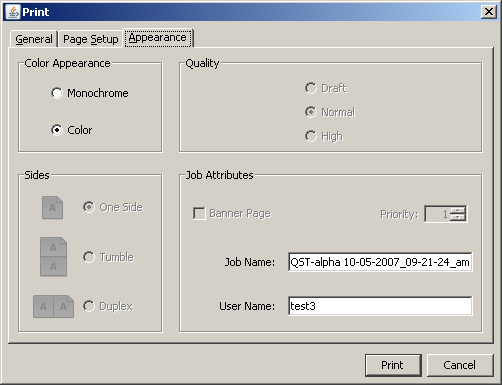Click the Tumble stacked-pages icon
Screen dimensions: 502x385
[x=53, y=257]
